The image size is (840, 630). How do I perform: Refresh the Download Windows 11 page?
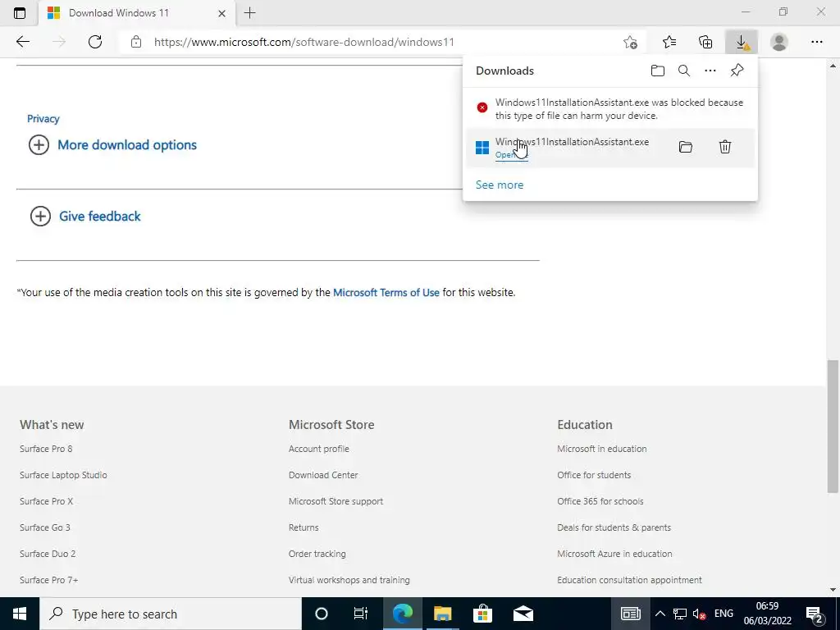point(95,42)
